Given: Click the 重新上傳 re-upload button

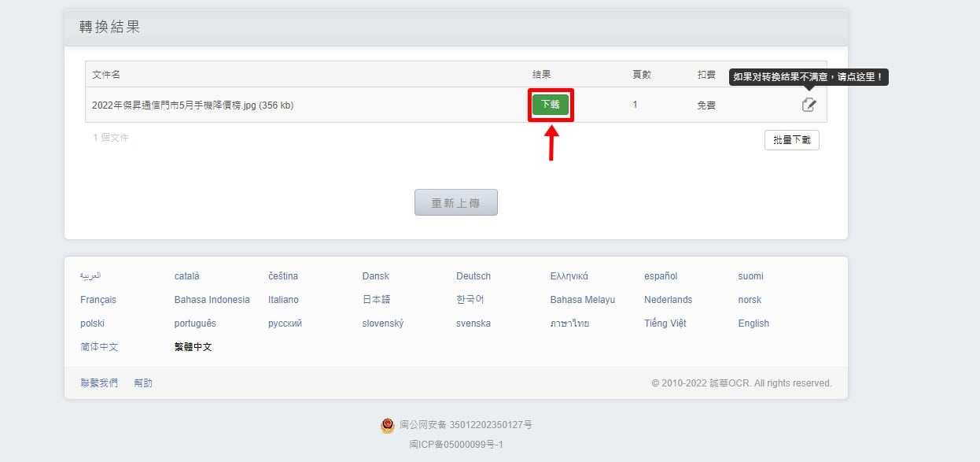Looking at the screenshot, I should click(456, 202).
